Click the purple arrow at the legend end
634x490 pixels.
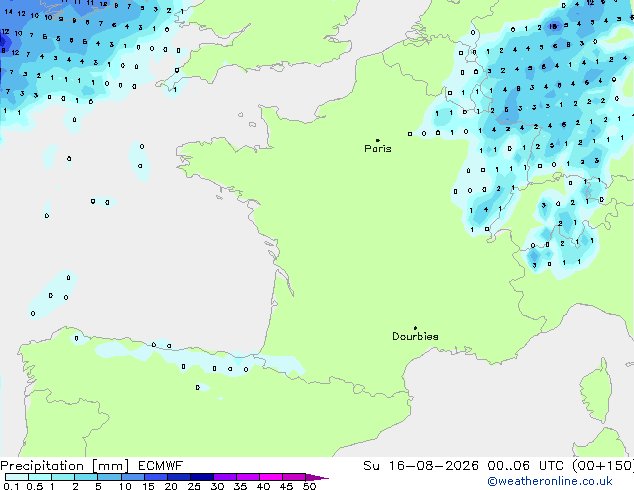[x=317, y=477]
